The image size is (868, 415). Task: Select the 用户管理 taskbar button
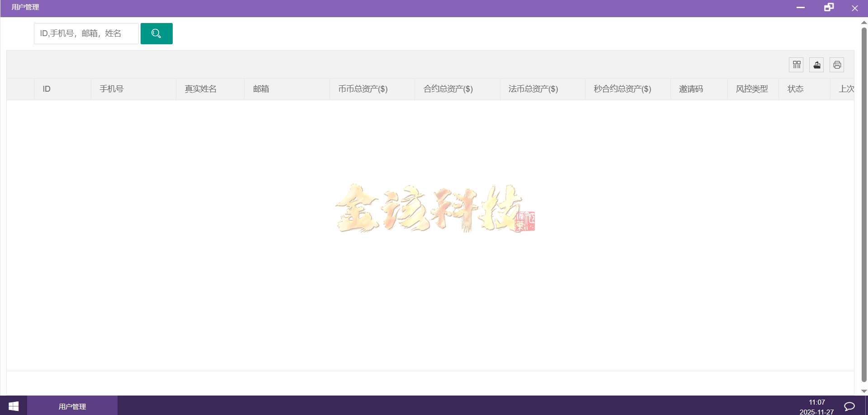72,406
